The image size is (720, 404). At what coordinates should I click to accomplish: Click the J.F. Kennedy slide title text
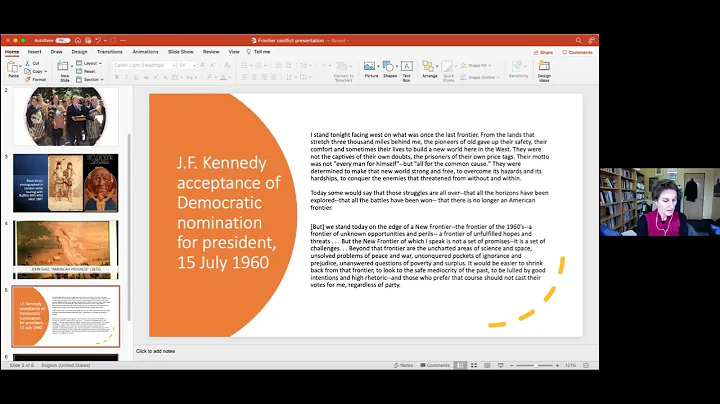[x=228, y=213]
